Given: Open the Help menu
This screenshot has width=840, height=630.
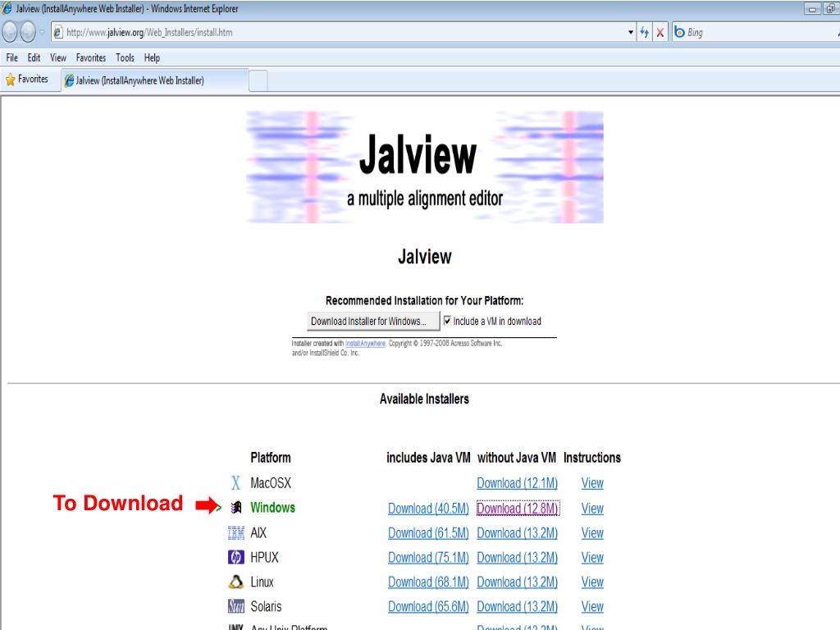Looking at the screenshot, I should pyautogui.click(x=152, y=58).
